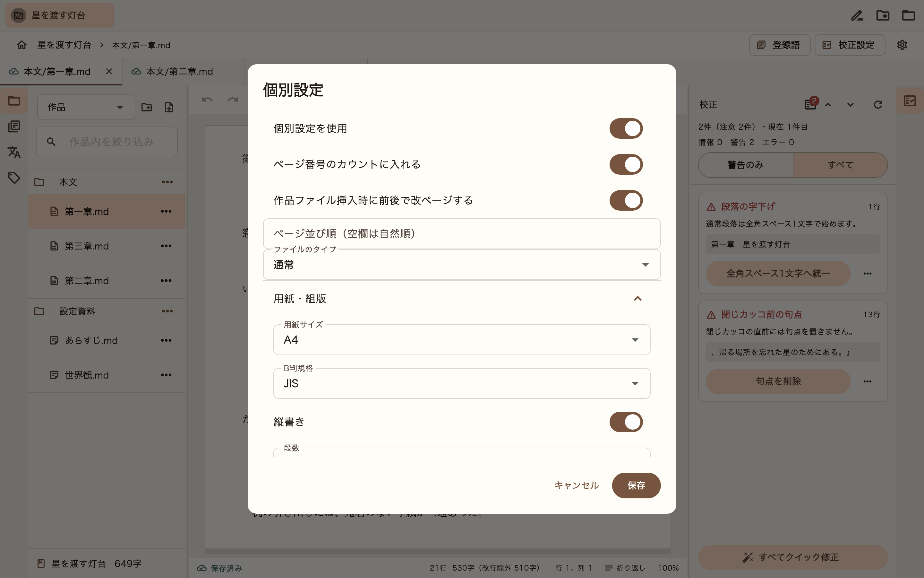Close the 本文/第一章.md tab
The image size is (924, 578).
click(109, 72)
